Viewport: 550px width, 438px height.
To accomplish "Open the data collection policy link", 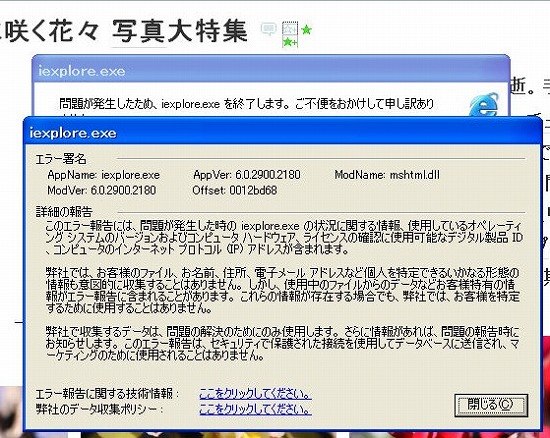I will coord(255,409).
